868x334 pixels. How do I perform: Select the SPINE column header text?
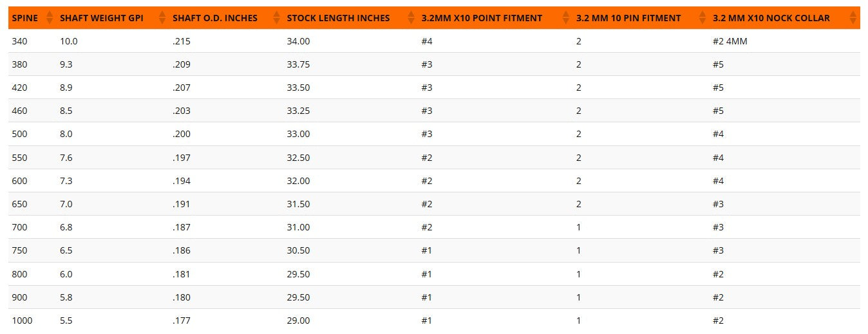point(25,18)
